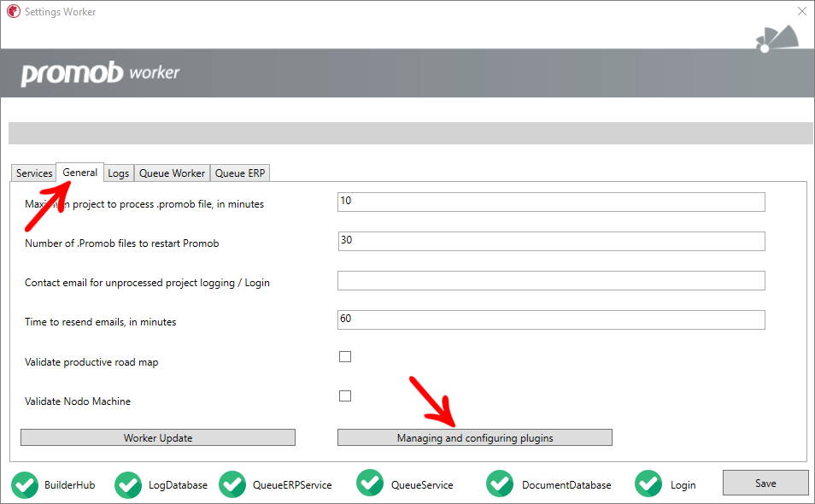Click the promob worker logo

(x=100, y=73)
